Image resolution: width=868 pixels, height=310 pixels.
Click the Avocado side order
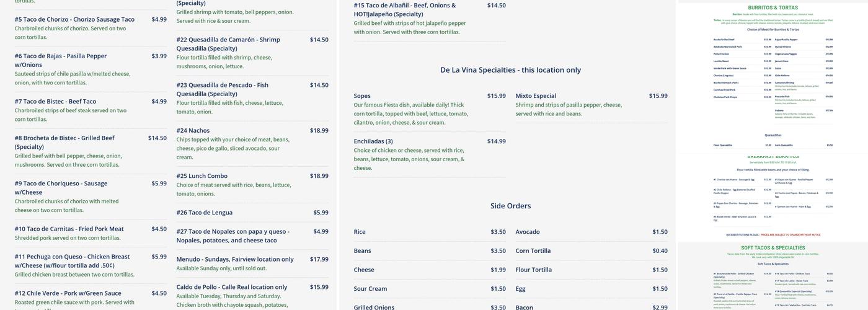528,232
